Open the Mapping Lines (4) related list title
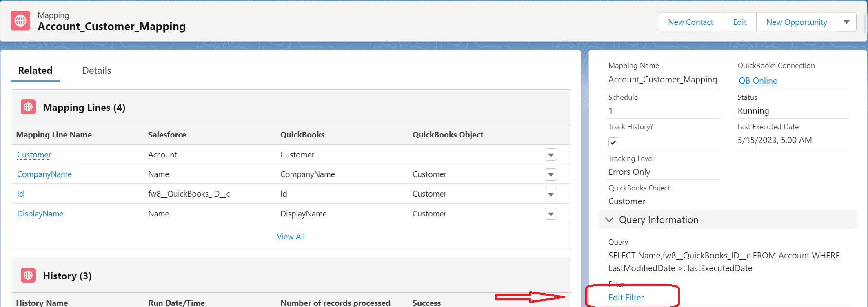This screenshot has height=307, width=868. [x=84, y=108]
